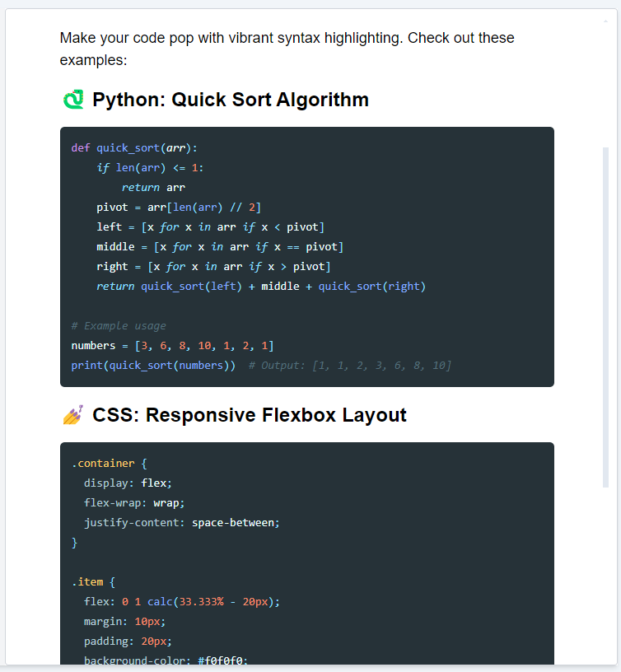
Task: Click the ".container {" CSS selector
Action: (109, 464)
